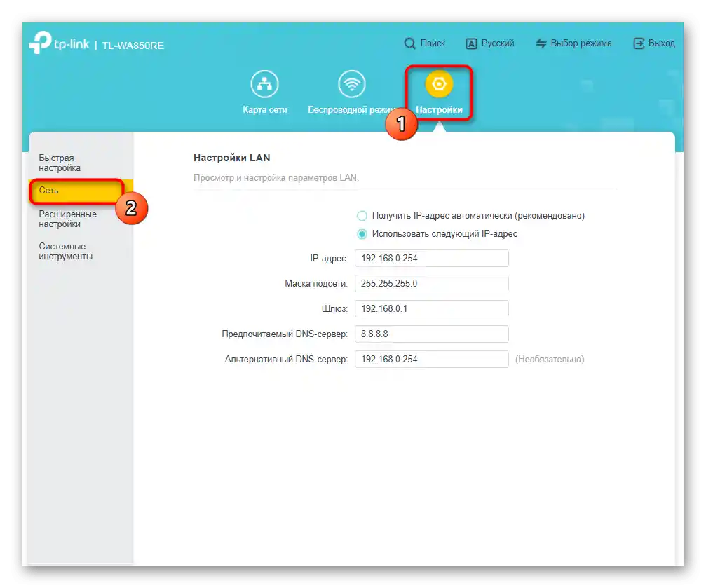Viewport: 706px width, 588px height.
Task: Click the TP-Link logo
Action: pos(59,43)
